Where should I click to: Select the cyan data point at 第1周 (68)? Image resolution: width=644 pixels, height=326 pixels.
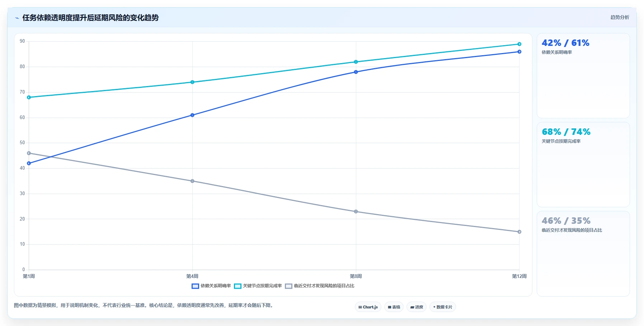pos(29,97)
